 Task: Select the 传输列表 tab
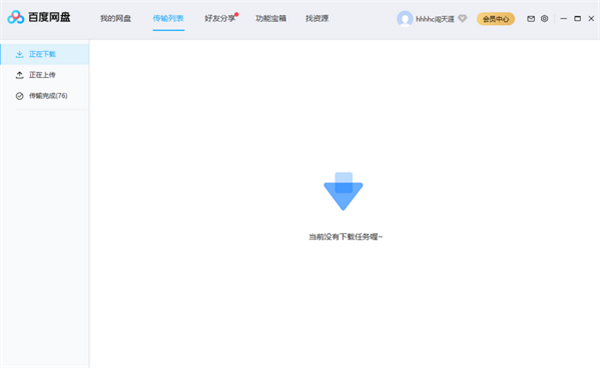click(168, 18)
